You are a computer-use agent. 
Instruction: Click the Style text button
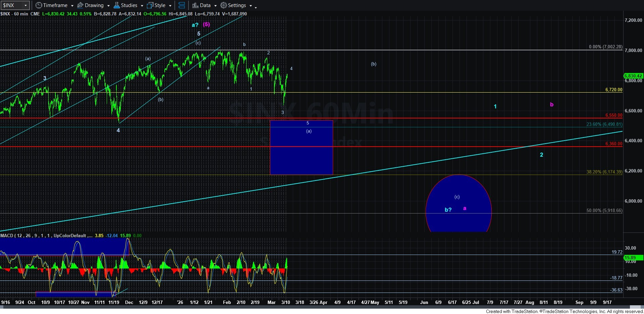160,5
